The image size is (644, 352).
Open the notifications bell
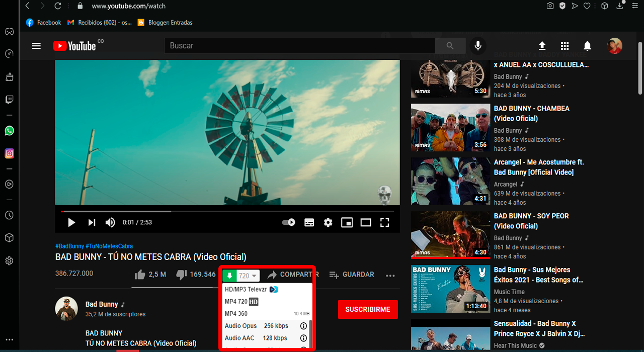(x=587, y=46)
